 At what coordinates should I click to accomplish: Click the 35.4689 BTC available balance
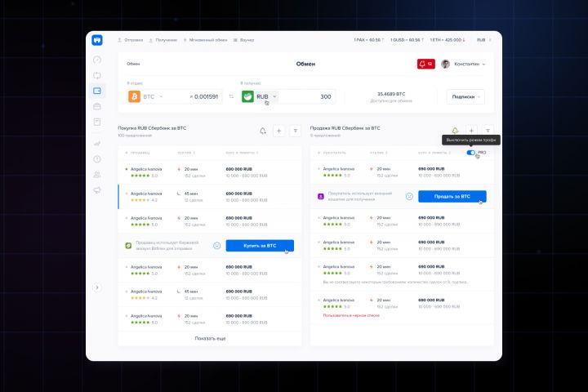tap(391, 94)
